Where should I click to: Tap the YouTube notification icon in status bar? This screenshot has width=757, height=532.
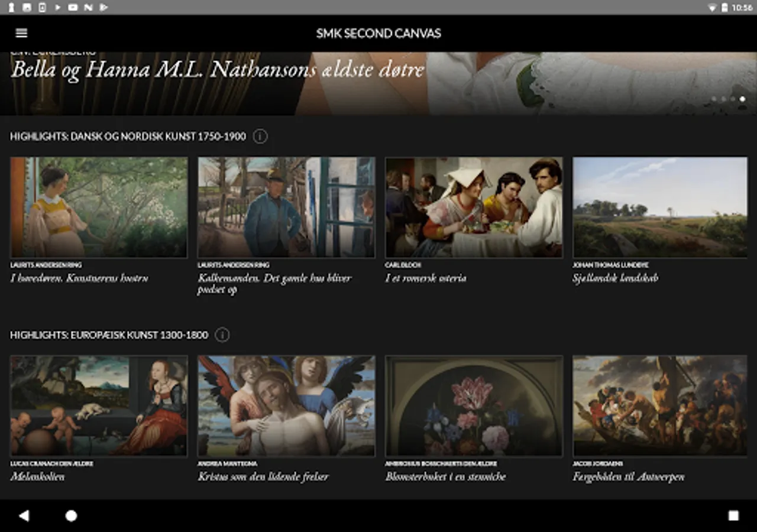click(x=73, y=7)
